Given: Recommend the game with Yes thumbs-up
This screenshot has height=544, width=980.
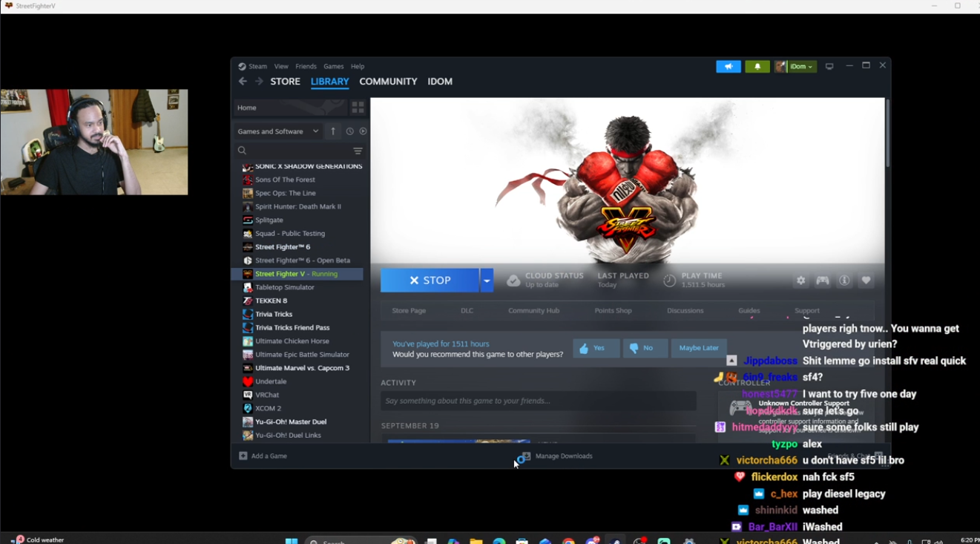Looking at the screenshot, I should click(596, 348).
